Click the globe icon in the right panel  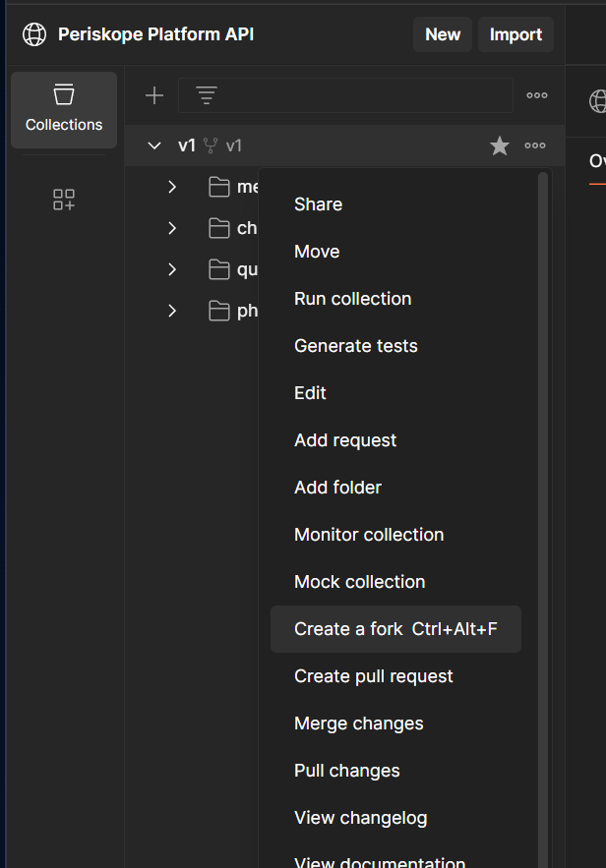tap(598, 101)
